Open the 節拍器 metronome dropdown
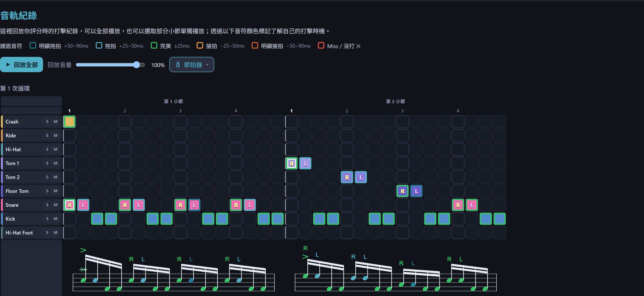 (x=192, y=65)
